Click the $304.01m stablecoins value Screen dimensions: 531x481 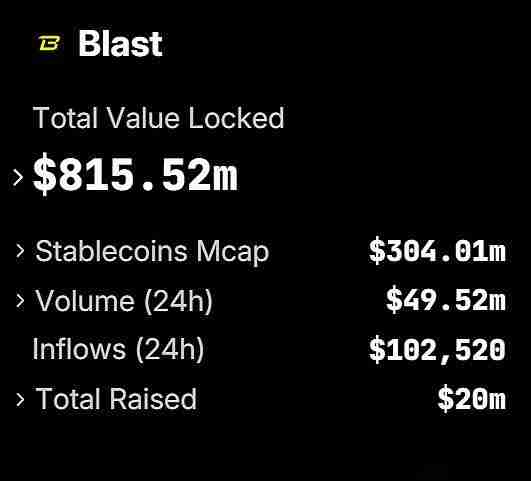[437, 251]
